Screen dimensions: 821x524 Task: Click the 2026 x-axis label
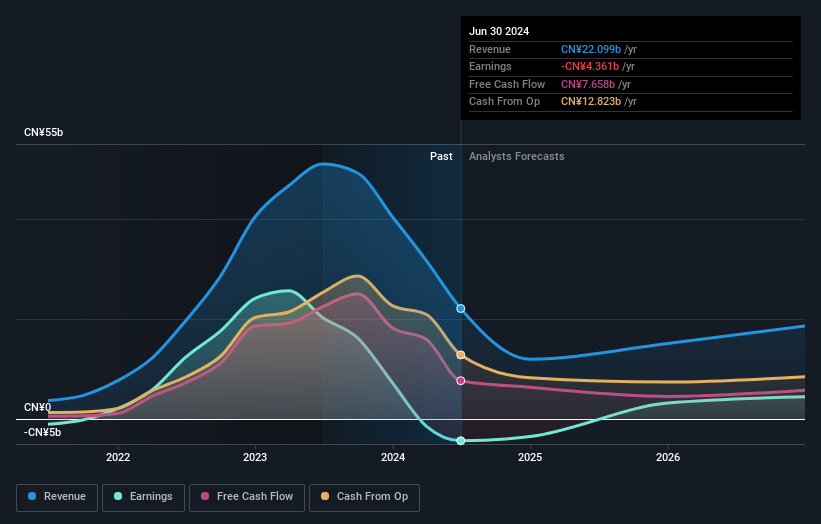[x=668, y=457]
